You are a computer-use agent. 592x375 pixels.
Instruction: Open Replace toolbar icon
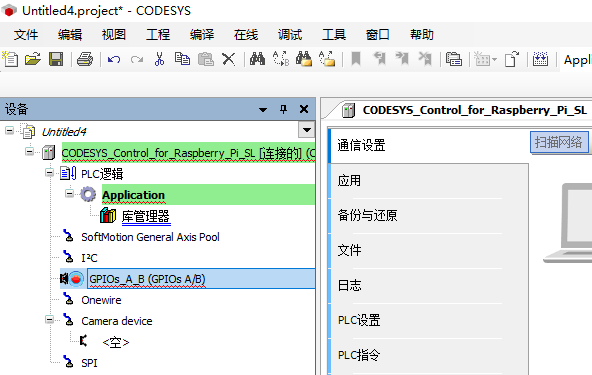tap(281, 59)
